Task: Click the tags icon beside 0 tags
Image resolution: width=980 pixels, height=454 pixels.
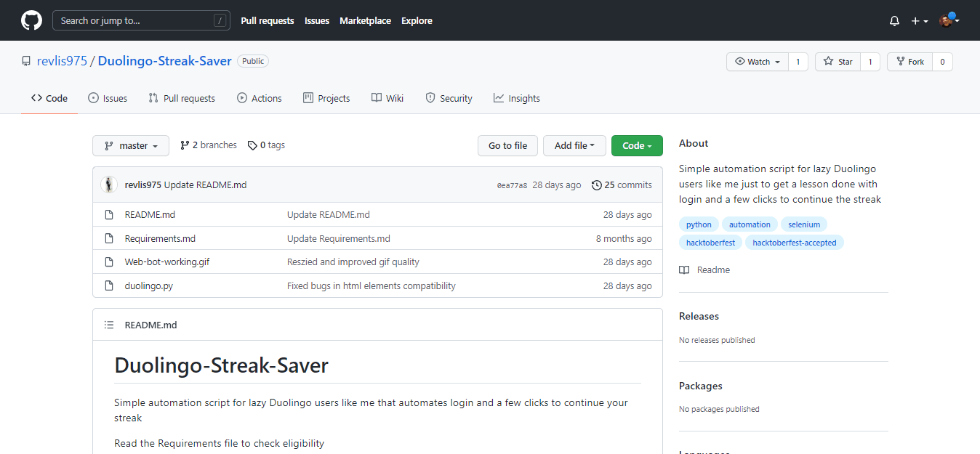Action: [252, 145]
